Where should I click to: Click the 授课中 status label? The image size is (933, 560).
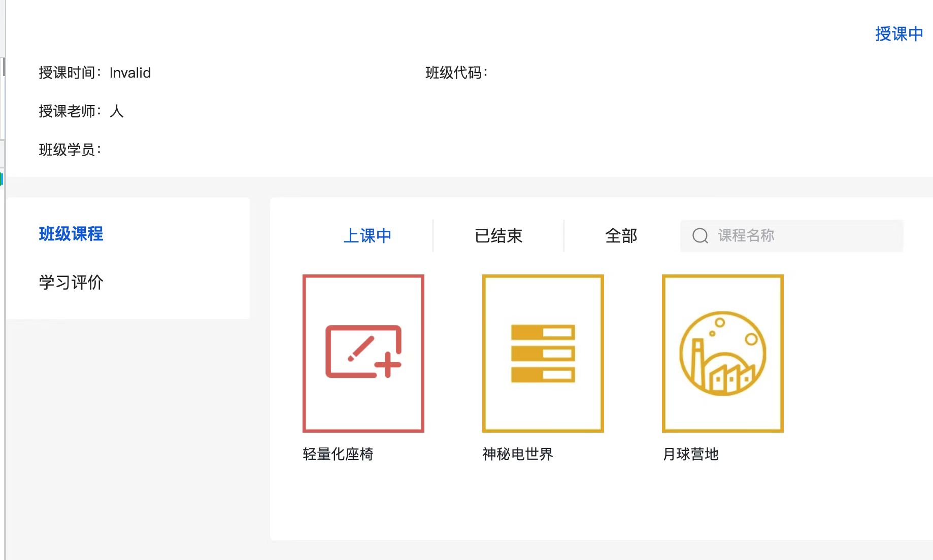(899, 34)
